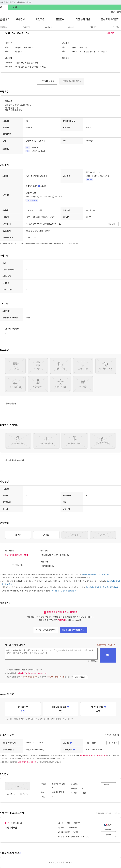The image size is (121, 868).
Task: Switch to the 근무조건 section tab
Action: click(x=26, y=27)
